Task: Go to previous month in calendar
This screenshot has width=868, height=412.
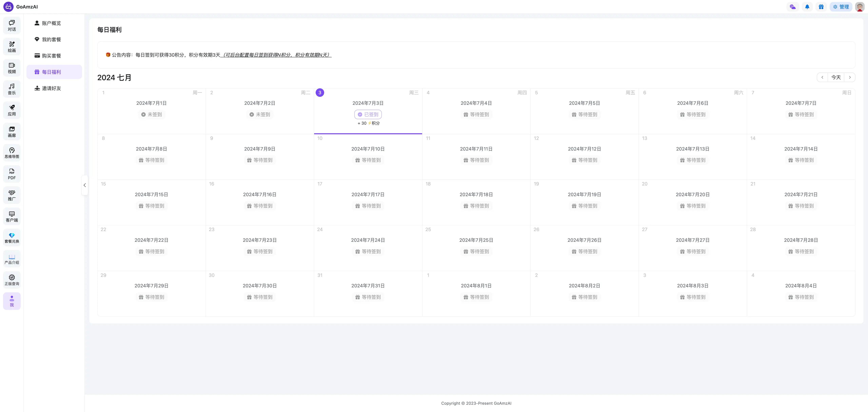Action: point(822,77)
